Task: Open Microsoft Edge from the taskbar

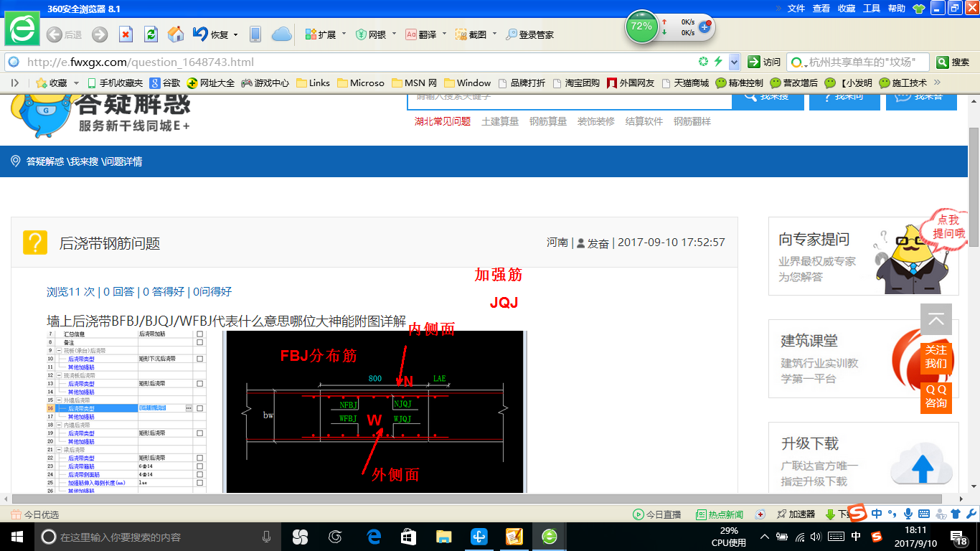Action: tap(374, 537)
